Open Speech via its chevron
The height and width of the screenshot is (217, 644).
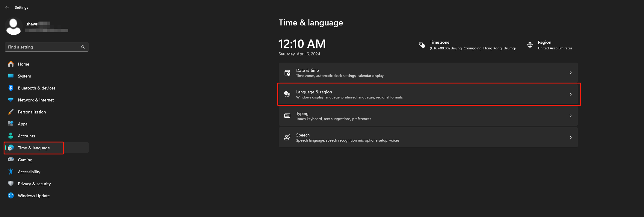click(x=571, y=137)
